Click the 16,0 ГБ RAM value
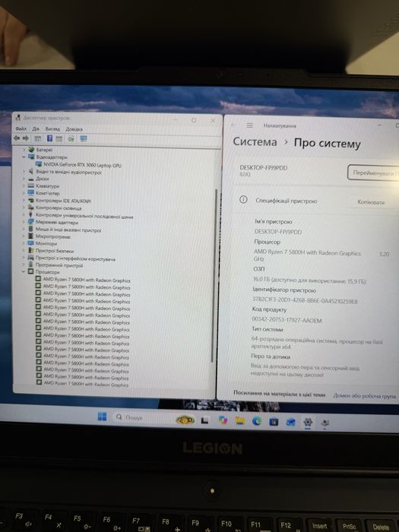399x532 pixels. 309,280
